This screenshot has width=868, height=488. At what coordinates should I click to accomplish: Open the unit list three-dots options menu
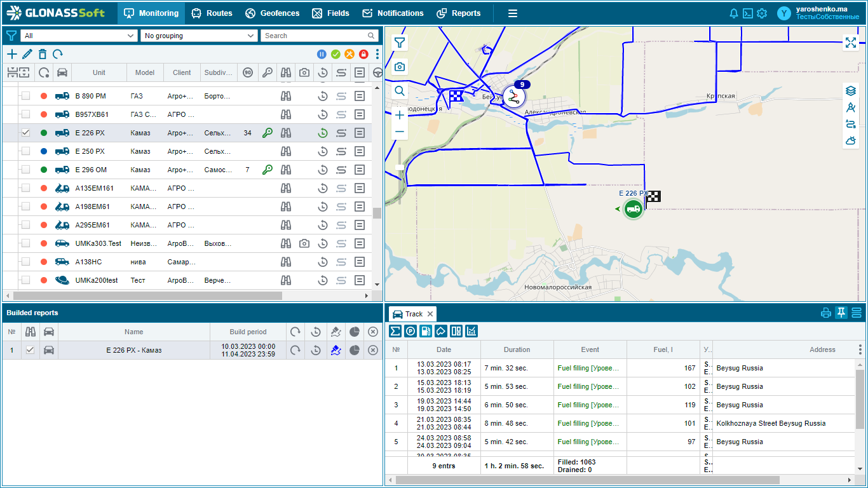tap(377, 55)
